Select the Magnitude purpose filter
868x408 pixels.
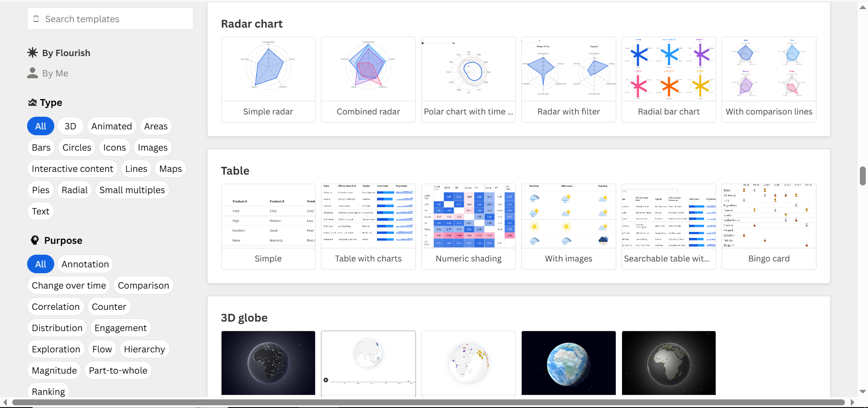(x=54, y=370)
